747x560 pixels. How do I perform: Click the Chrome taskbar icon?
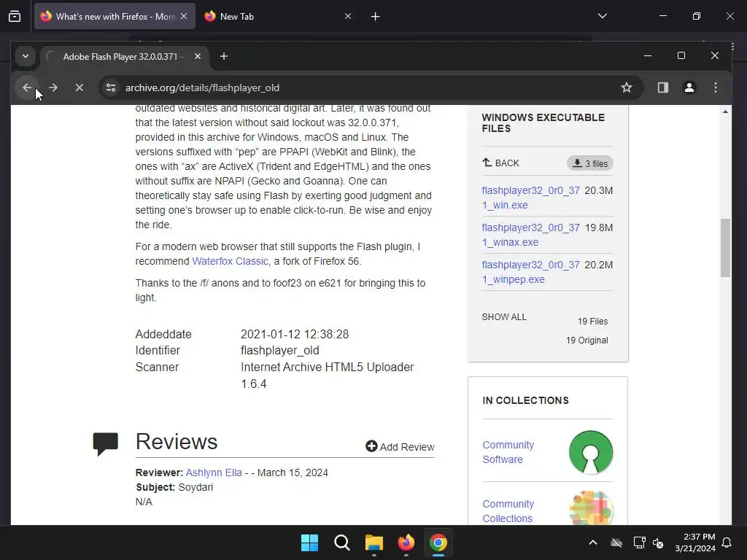point(438,542)
